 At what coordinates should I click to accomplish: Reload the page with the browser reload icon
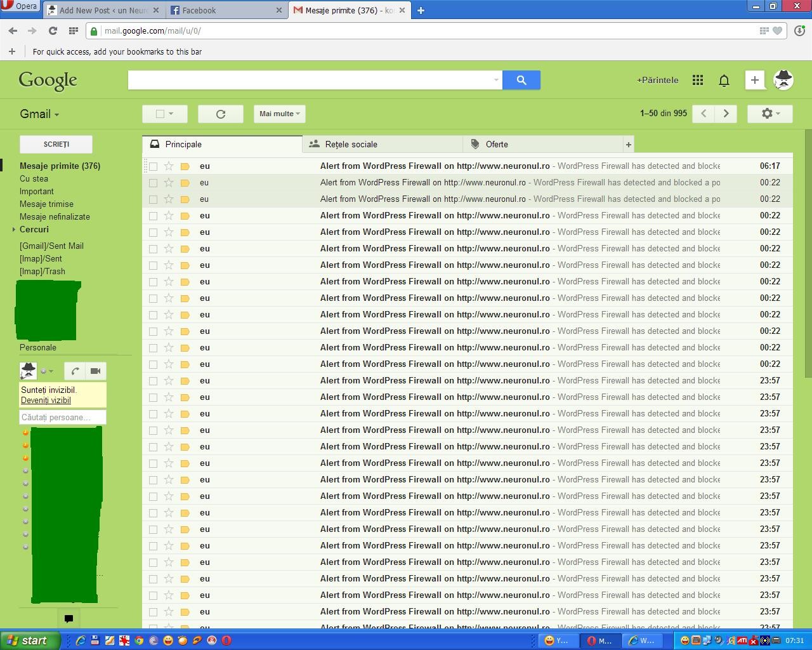click(53, 30)
